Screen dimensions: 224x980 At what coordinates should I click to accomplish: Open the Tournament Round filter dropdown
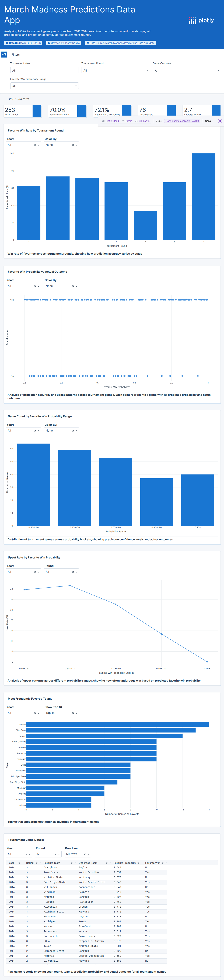(116, 70)
